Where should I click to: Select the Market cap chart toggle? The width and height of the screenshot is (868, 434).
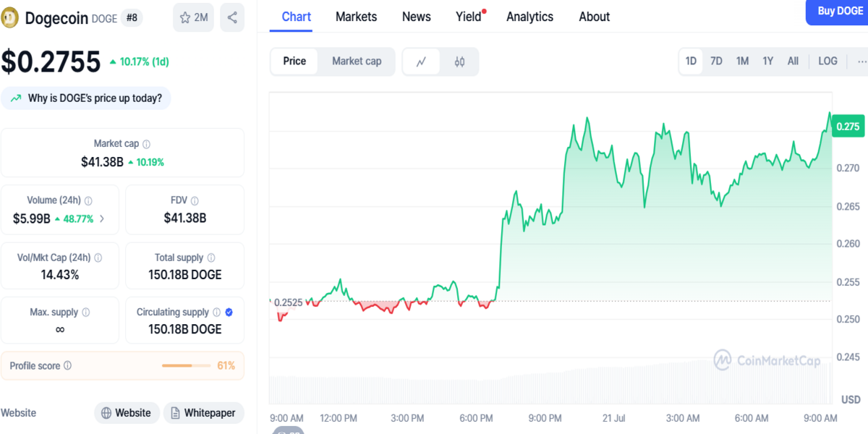pos(357,61)
